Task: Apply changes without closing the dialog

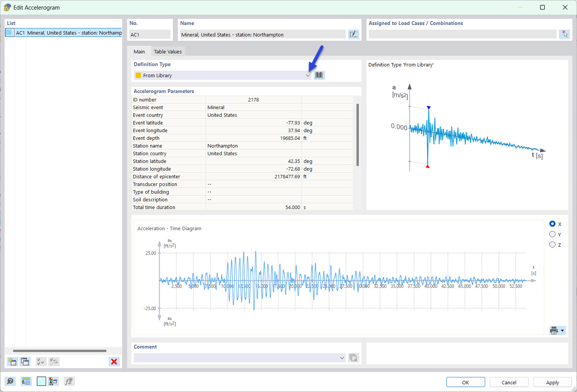Action: coord(552,382)
